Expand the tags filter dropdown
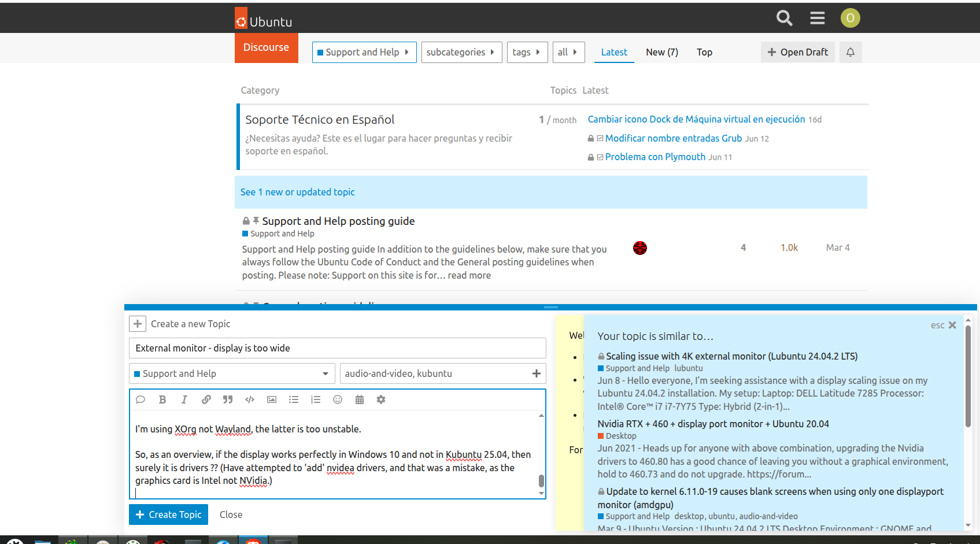This screenshot has width=980, height=544. pos(527,52)
